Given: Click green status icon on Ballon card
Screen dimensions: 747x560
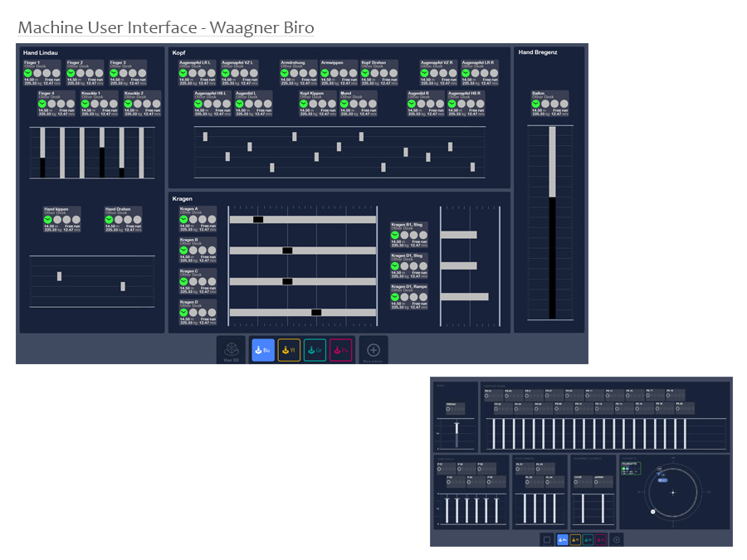Looking at the screenshot, I should pyautogui.click(x=536, y=105).
